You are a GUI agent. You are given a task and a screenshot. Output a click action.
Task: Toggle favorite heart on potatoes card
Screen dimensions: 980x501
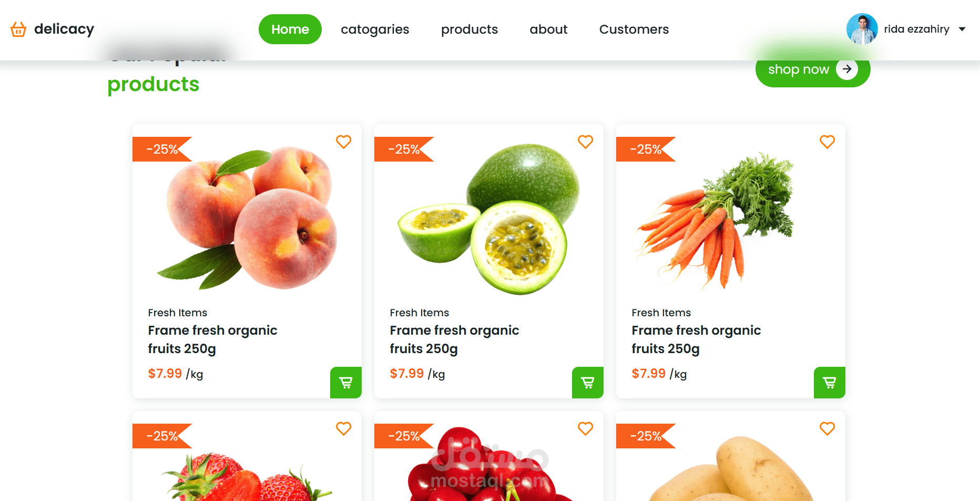(x=828, y=428)
